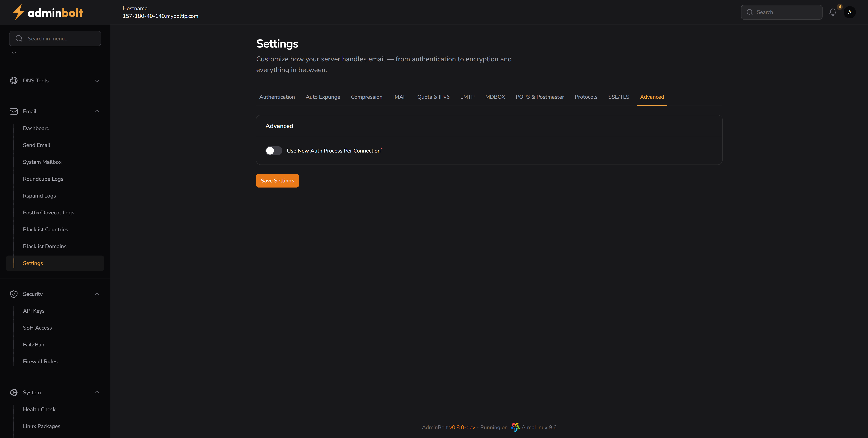Open Fail2Ban in the sidebar
This screenshot has height=438, width=868.
click(34, 345)
